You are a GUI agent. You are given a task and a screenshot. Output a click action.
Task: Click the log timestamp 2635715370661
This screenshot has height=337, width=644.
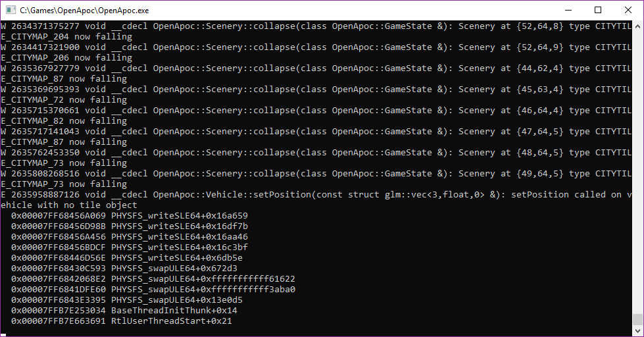click(x=45, y=110)
